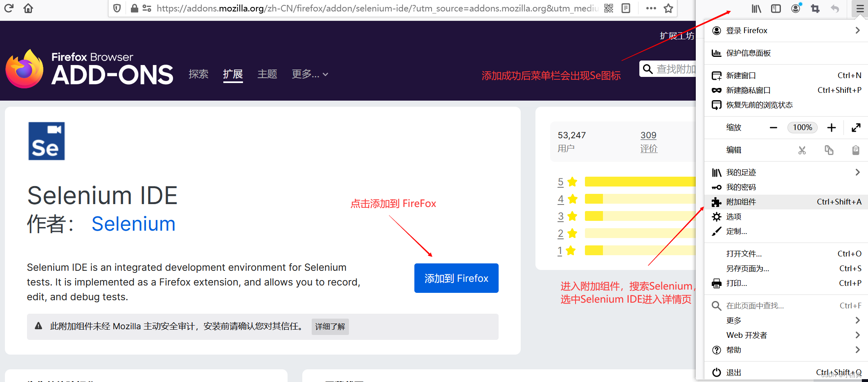Open Firefox account avatar toolbar icon

click(796, 8)
